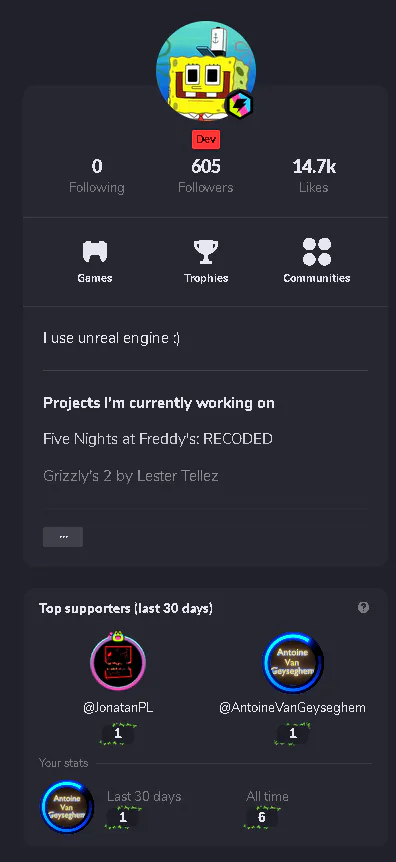Image resolution: width=396 pixels, height=862 pixels.
Task: Click the help question mark icon
Action: (x=363, y=607)
